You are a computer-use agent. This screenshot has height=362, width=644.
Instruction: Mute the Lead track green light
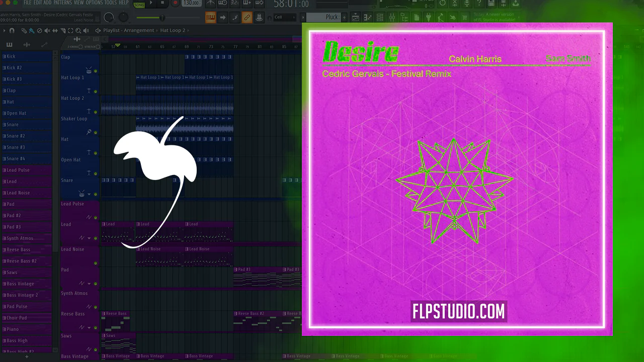(x=96, y=238)
